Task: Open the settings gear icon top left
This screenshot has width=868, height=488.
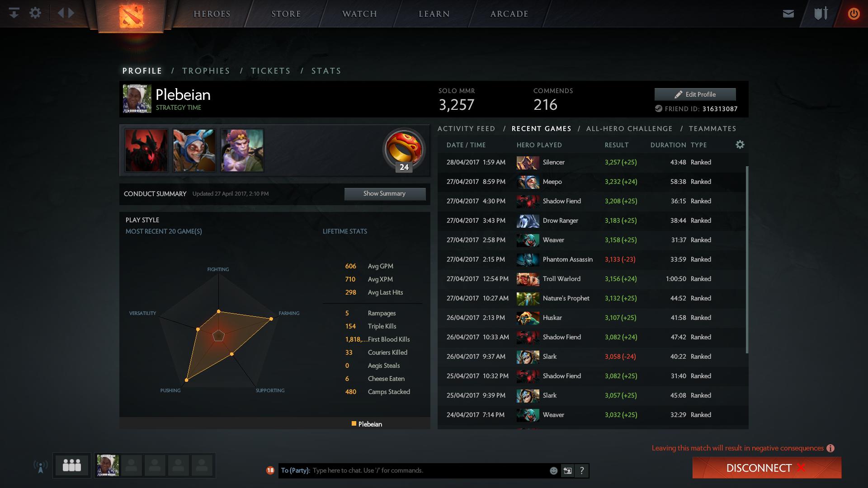Action: pyautogui.click(x=35, y=13)
